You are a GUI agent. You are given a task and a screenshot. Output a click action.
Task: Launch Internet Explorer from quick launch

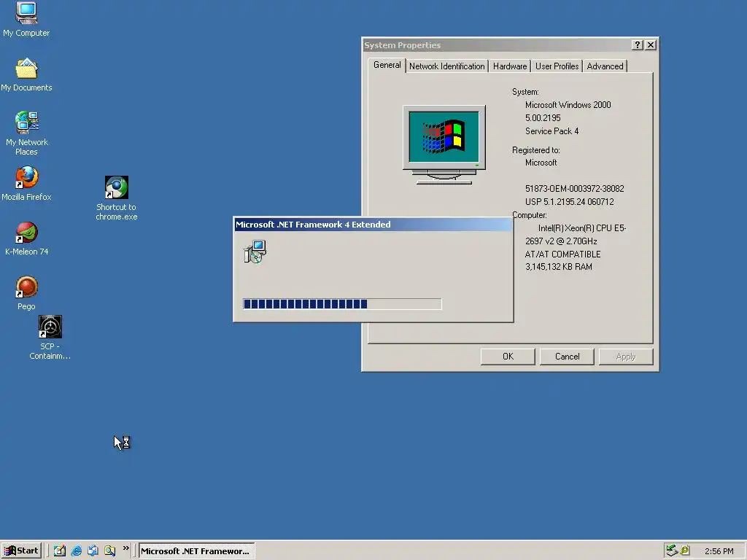point(76,551)
